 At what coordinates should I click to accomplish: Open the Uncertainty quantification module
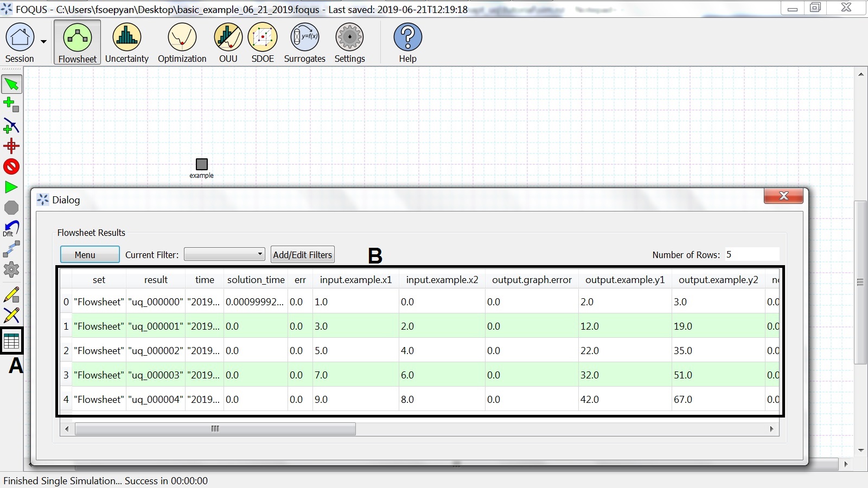[126, 42]
